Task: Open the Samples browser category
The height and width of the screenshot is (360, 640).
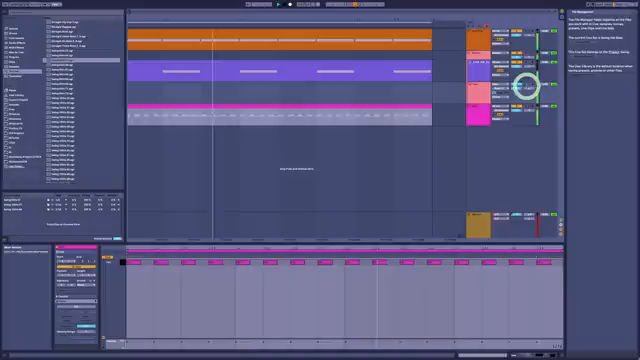Action: click(14, 67)
